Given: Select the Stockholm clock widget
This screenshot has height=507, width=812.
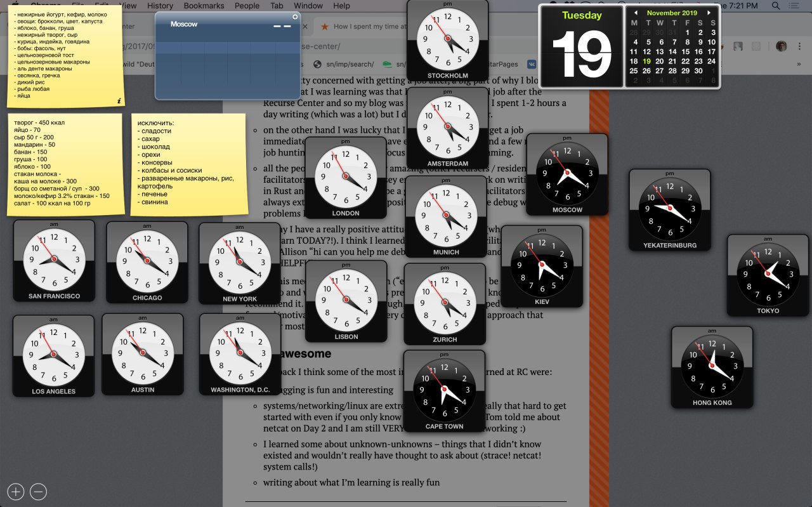Looking at the screenshot, I should coord(447,41).
